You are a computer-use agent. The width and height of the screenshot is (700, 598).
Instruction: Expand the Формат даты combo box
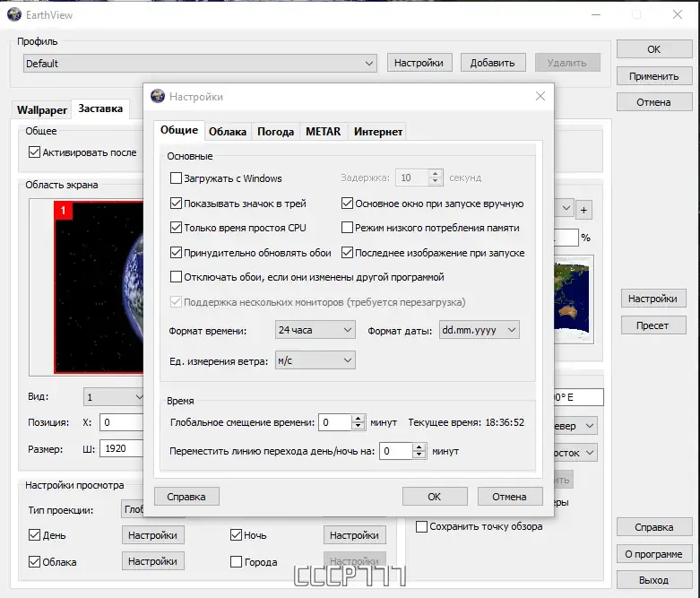[x=479, y=330]
